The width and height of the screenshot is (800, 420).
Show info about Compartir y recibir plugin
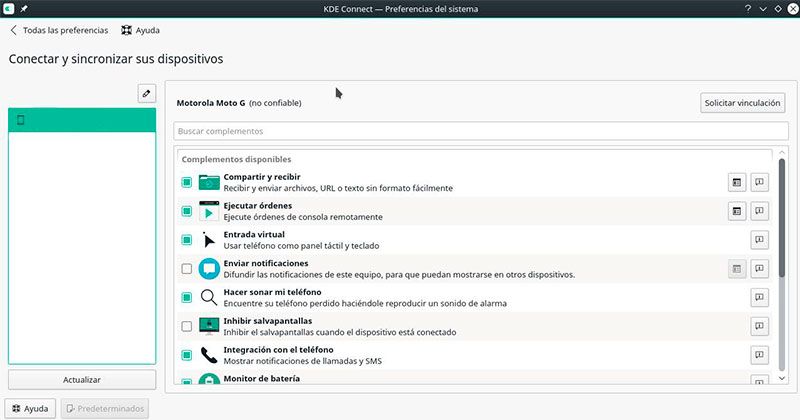pyautogui.click(x=759, y=182)
